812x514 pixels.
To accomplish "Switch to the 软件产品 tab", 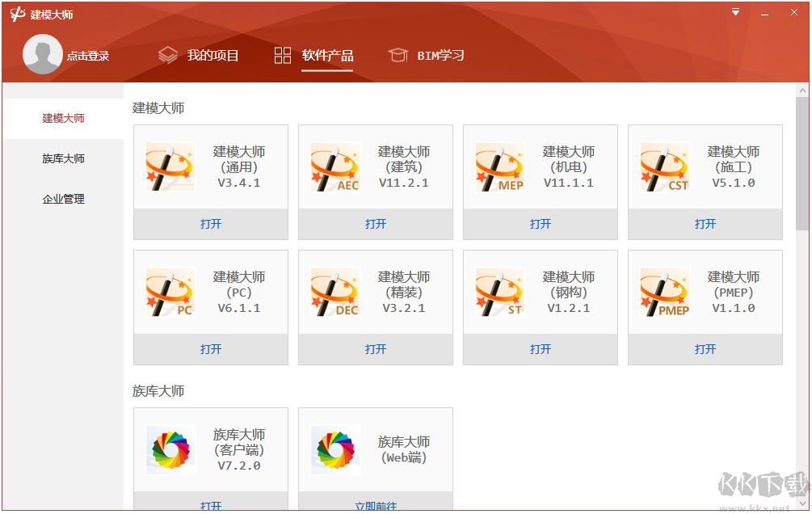I will tap(327, 56).
